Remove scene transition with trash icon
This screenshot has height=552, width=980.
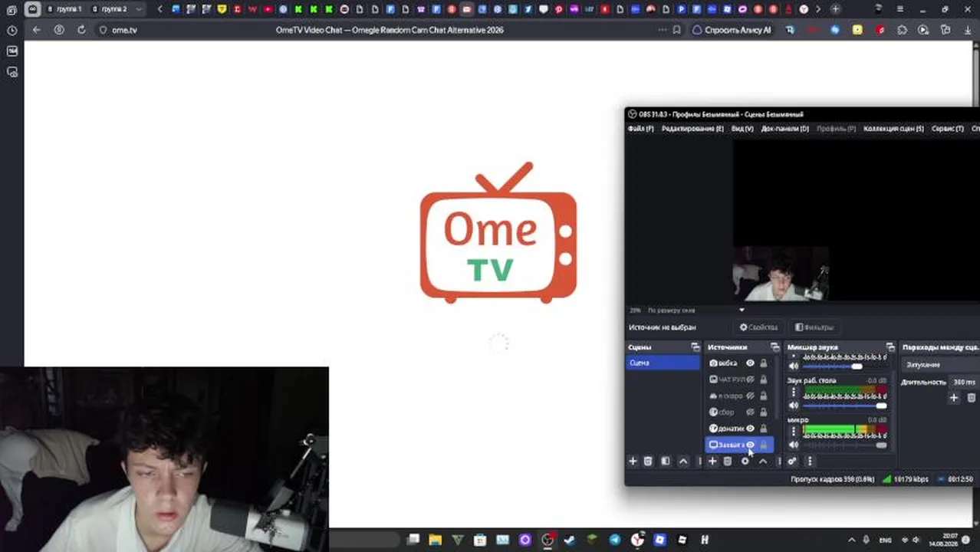tap(972, 397)
